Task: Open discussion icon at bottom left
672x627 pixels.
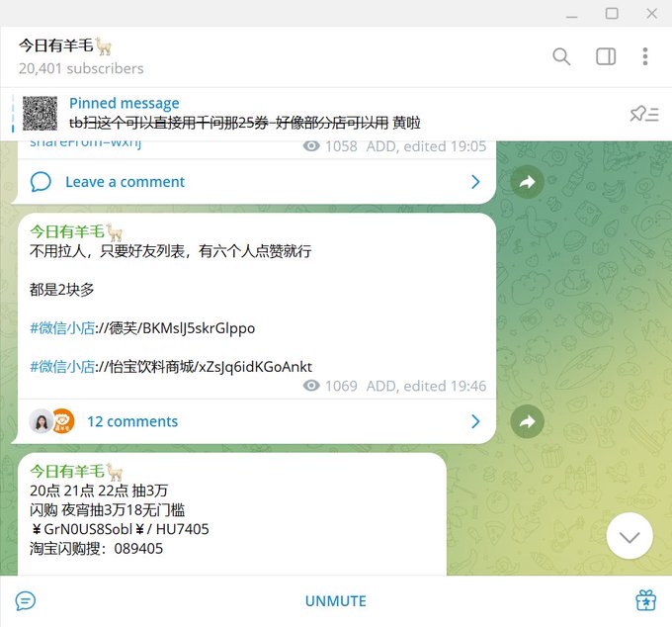Action: [26, 601]
